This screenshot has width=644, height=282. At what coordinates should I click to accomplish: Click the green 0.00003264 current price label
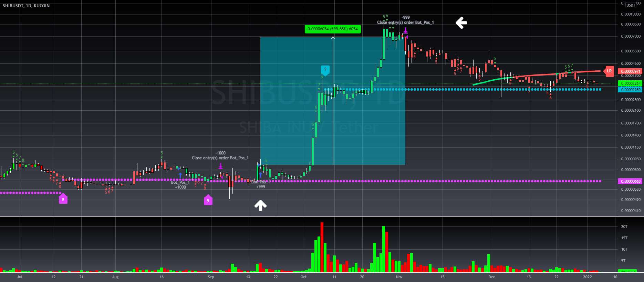click(631, 83)
